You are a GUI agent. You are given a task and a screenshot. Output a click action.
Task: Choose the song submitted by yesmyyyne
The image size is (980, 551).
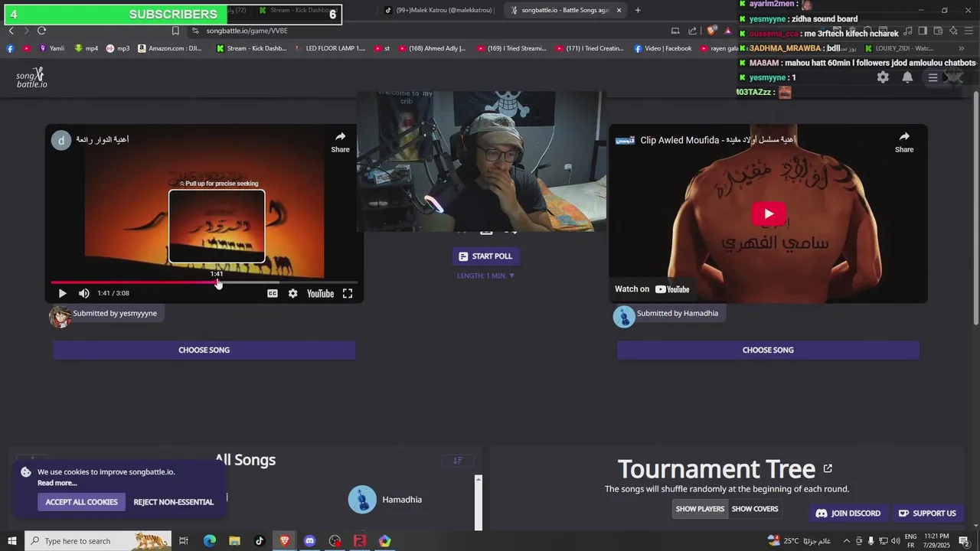pyautogui.click(x=204, y=350)
